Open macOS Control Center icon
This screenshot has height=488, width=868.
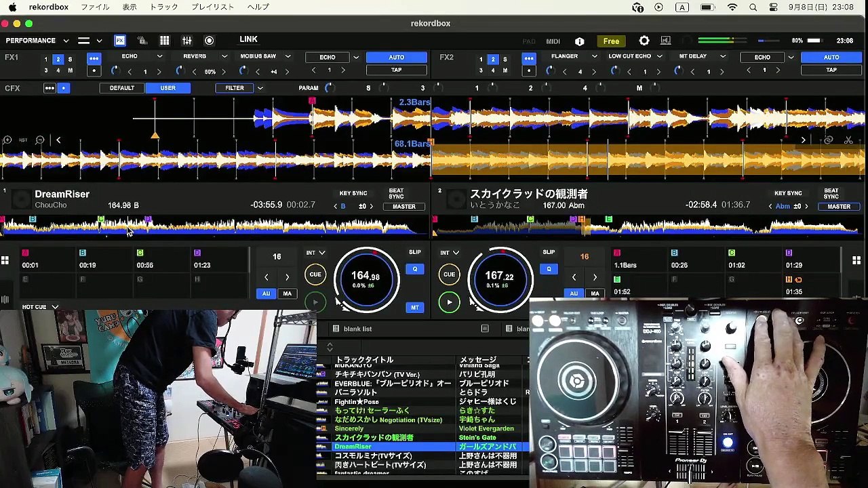(x=774, y=7)
